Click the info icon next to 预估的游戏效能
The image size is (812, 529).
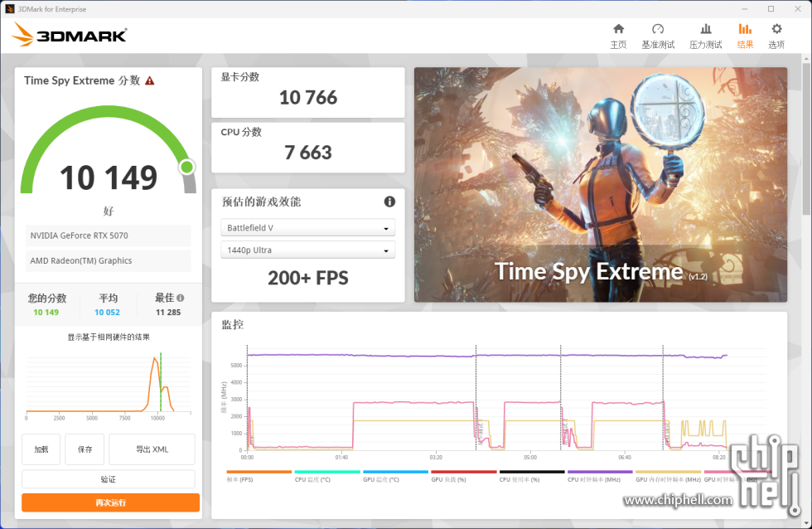(389, 201)
